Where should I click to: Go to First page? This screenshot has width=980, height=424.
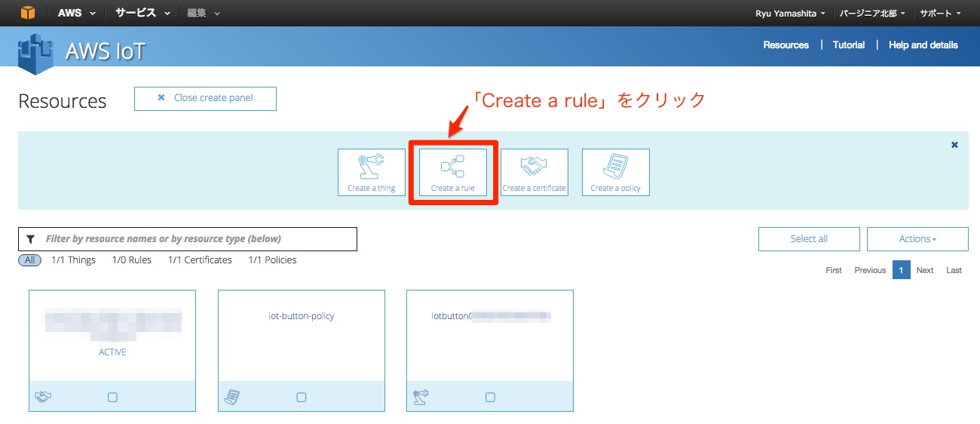834,270
